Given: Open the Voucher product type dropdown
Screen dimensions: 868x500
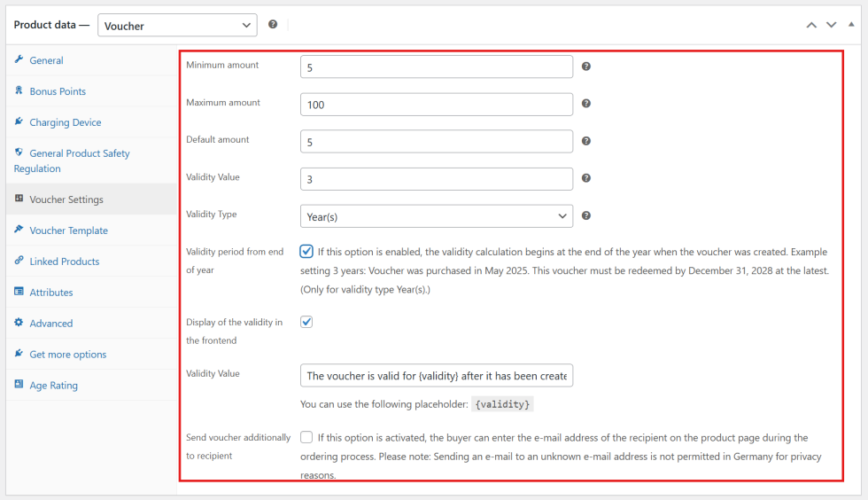Looking at the screenshot, I should pyautogui.click(x=177, y=26).
